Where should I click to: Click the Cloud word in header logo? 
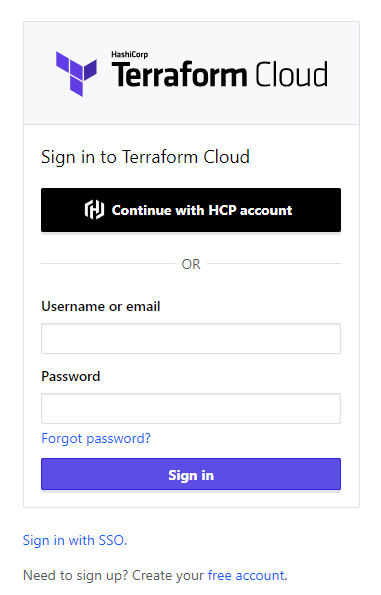click(291, 74)
